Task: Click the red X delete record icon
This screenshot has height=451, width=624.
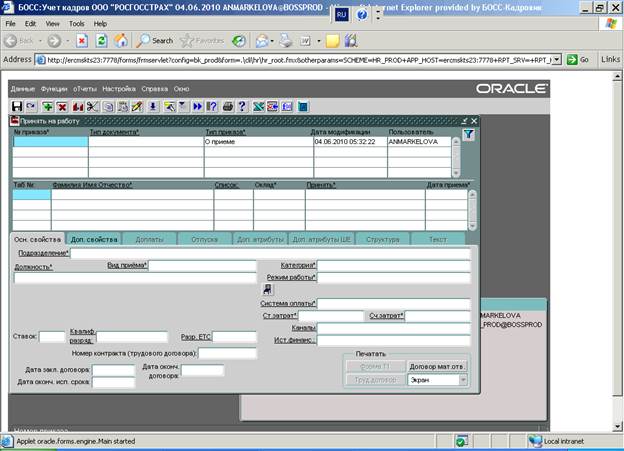Action: pyautogui.click(x=62, y=106)
